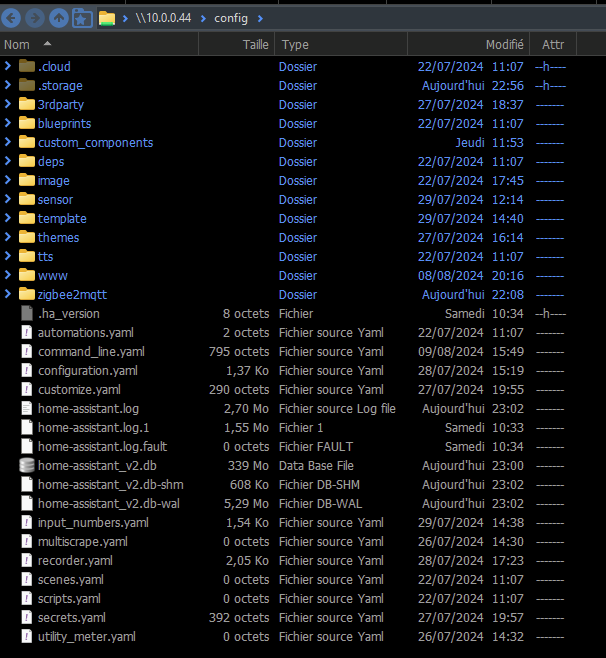Sort by the Taille column header
Image resolution: width=606 pixels, height=658 pixels.
point(256,45)
